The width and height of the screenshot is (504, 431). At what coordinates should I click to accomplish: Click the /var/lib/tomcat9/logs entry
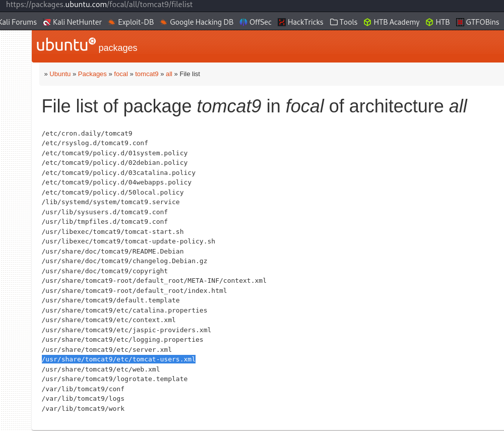point(83,398)
